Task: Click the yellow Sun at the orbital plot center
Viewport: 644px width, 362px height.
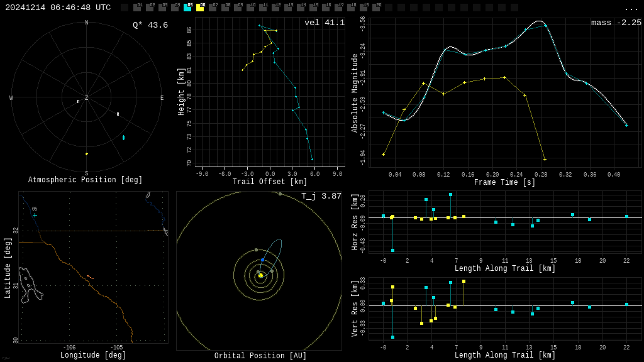Action: tap(260, 275)
